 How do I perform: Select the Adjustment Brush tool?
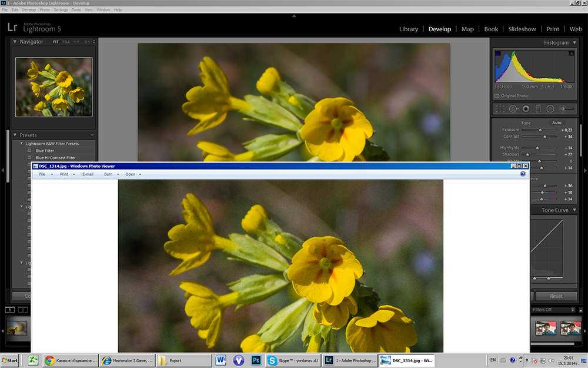(x=567, y=109)
